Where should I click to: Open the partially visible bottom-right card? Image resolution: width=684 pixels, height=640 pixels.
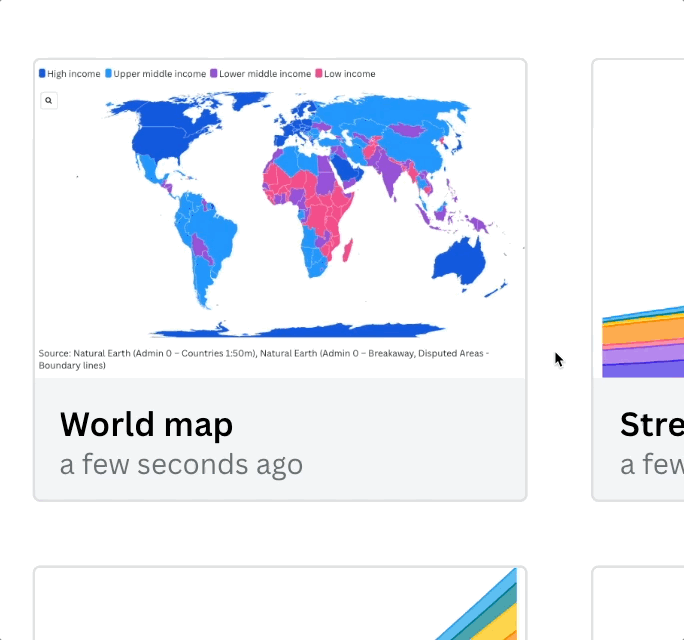tap(638, 604)
